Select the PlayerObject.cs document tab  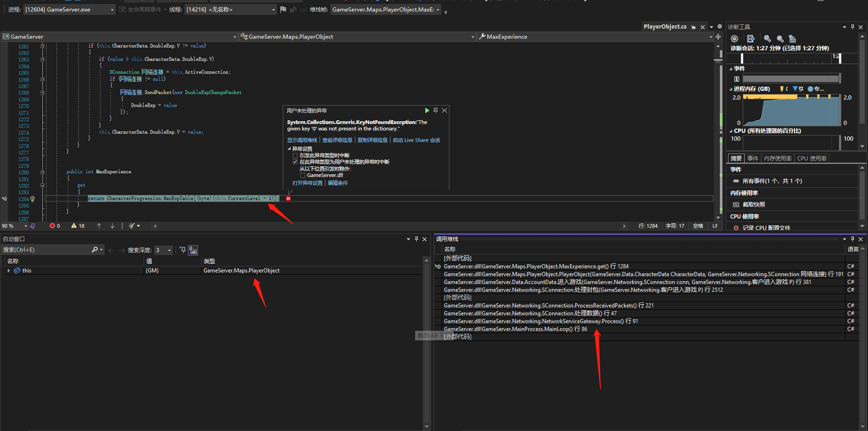click(x=665, y=26)
